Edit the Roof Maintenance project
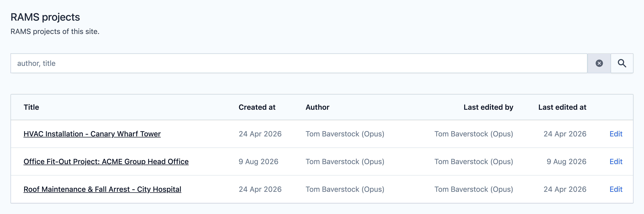Image resolution: width=644 pixels, height=214 pixels. 616,190
